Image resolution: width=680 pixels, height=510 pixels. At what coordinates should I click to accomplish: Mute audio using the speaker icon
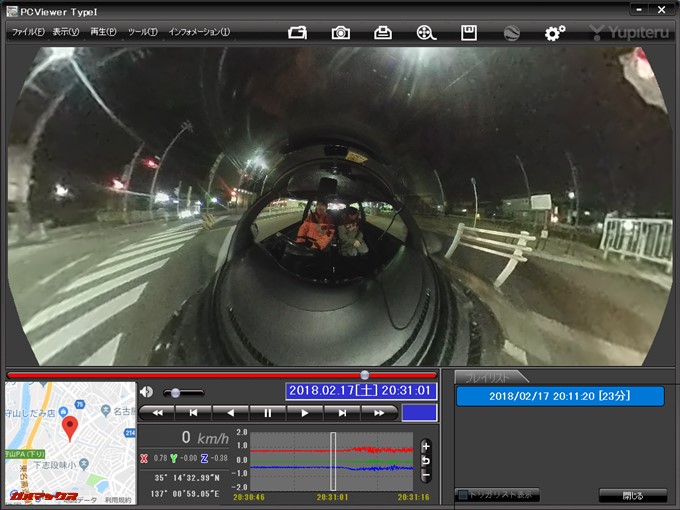(147, 392)
